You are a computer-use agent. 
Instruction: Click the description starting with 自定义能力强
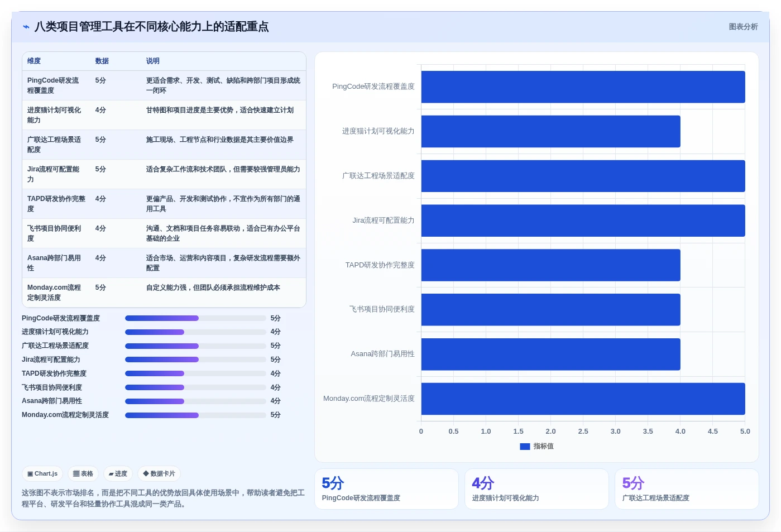tap(213, 288)
